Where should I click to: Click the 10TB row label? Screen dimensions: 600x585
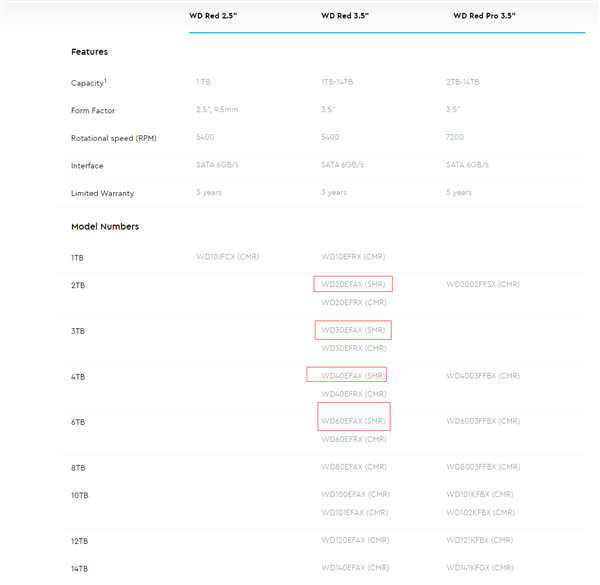[x=80, y=495]
